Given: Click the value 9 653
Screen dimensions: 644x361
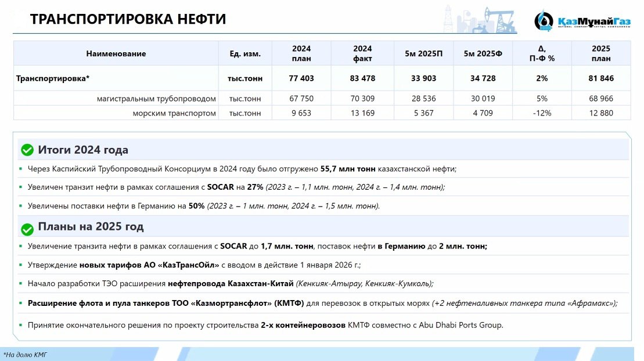Looking at the screenshot, I should click(x=301, y=113).
